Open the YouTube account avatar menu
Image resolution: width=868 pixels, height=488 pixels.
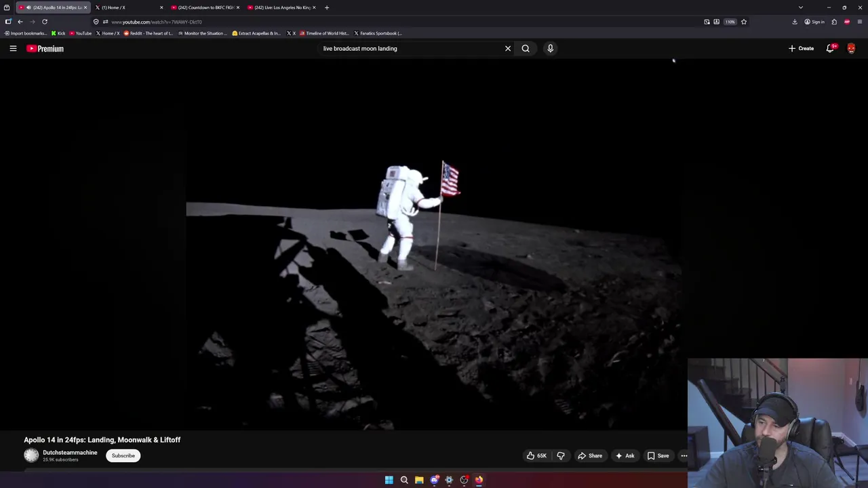click(x=851, y=48)
